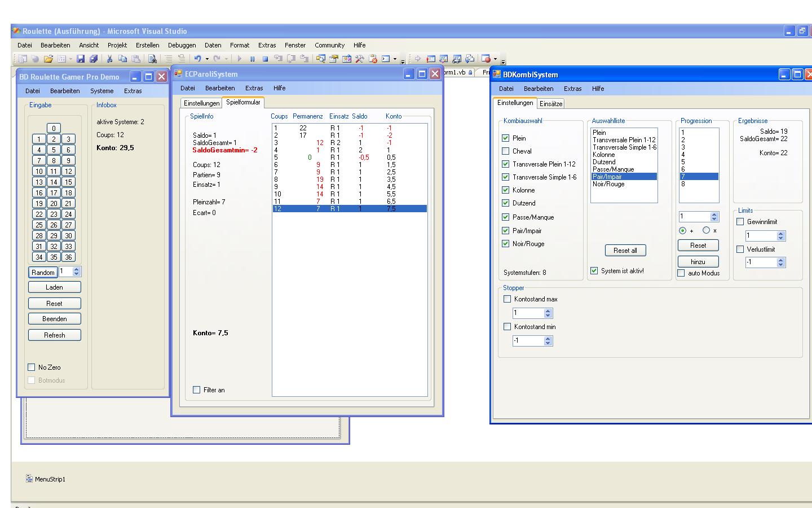Click the stepper beside the Random button
812x508 pixels.
[77, 272]
